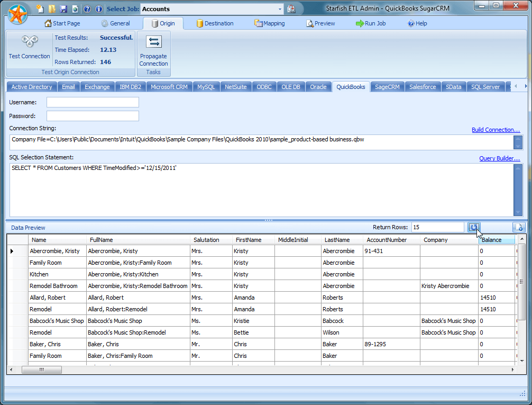Sort the grid by the Name column header
The height and width of the screenshot is (405, 532).
(x=57, y=240)
